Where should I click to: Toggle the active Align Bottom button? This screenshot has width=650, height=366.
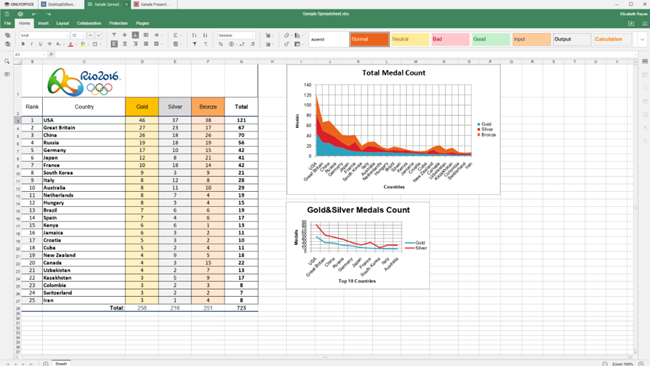[135, 35]
